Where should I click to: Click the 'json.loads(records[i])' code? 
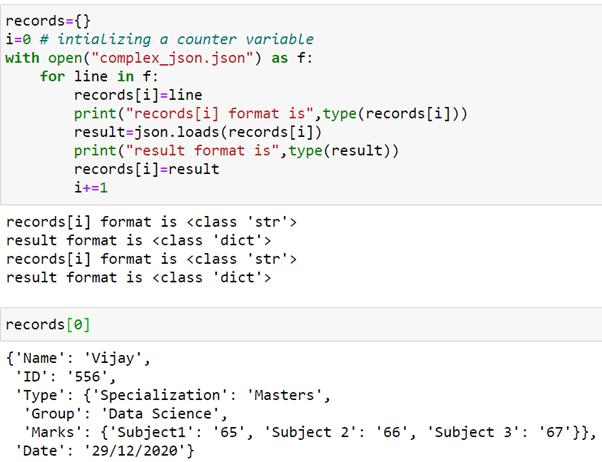(x=228, y=132)
